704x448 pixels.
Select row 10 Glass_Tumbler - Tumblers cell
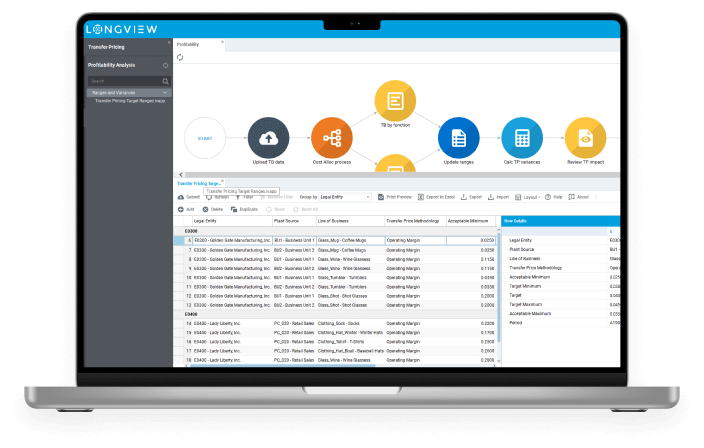351,277
